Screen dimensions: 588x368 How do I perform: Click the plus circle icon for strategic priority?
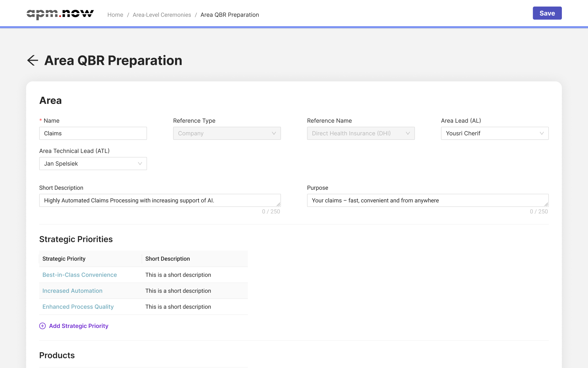42,326
